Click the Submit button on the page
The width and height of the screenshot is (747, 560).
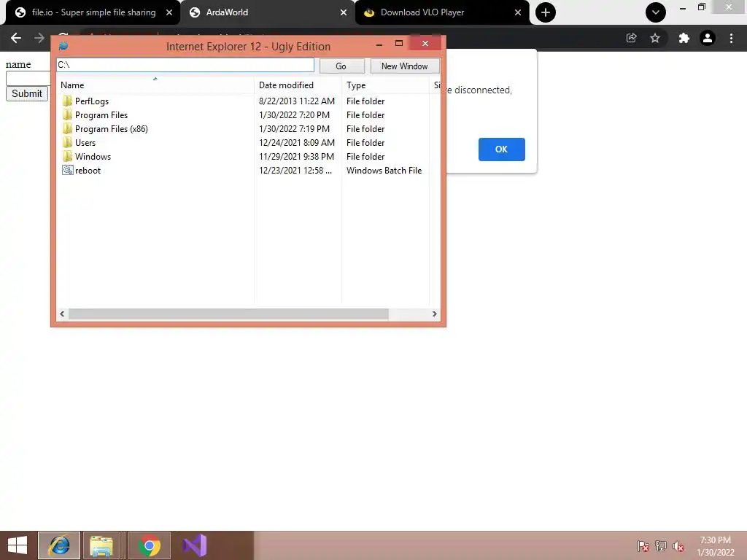(x=27, y=93)
